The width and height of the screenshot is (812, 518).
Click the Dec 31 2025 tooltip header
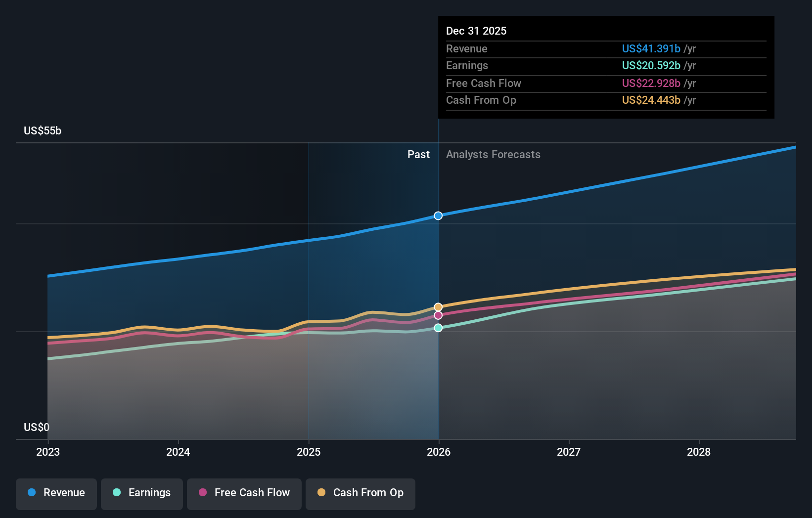[476, 31]
